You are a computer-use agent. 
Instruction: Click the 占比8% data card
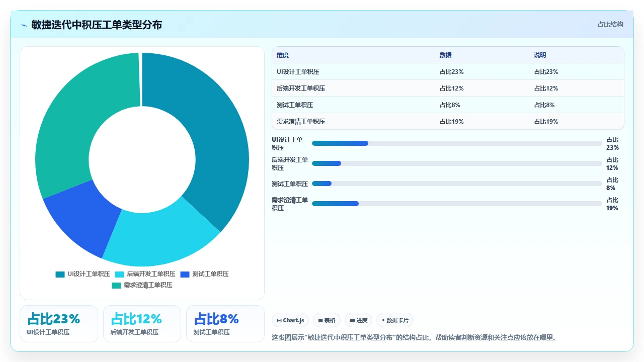click(x=225, y=324)
